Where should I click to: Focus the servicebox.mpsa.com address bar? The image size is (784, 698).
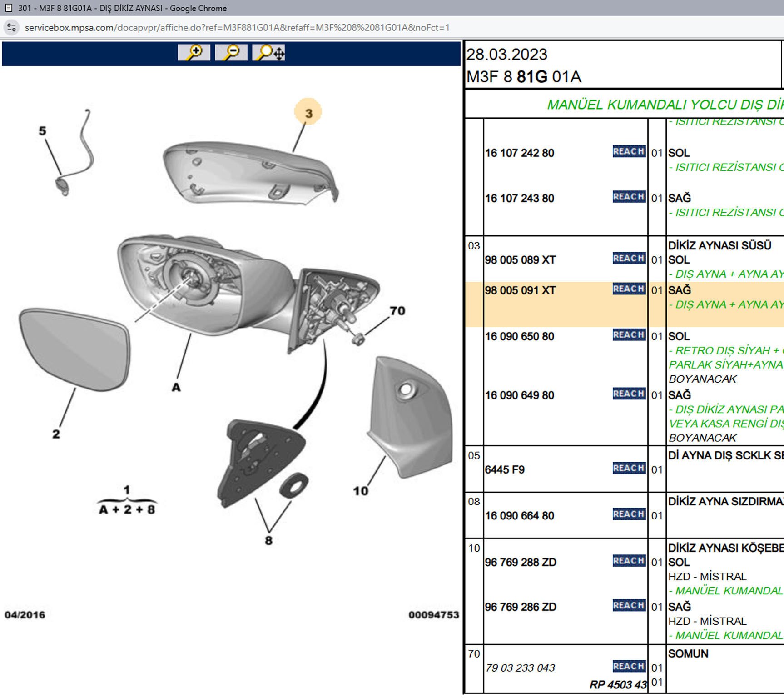tap(236, 28)
